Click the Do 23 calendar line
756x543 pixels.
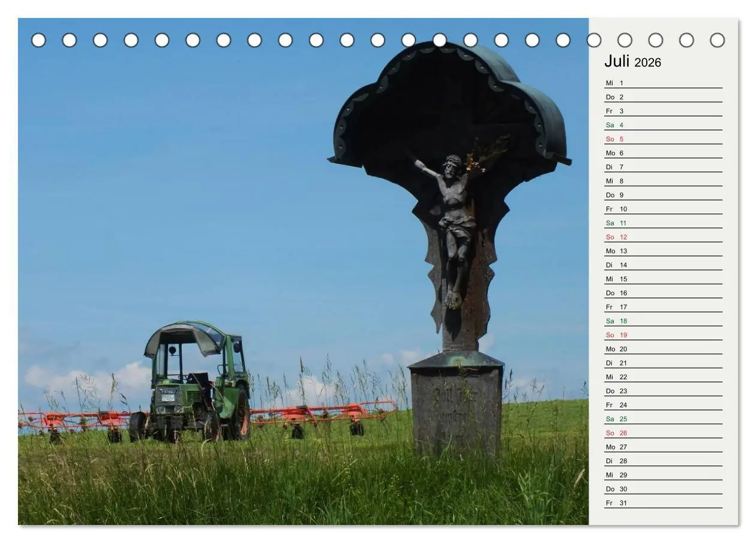pos(663,391)
